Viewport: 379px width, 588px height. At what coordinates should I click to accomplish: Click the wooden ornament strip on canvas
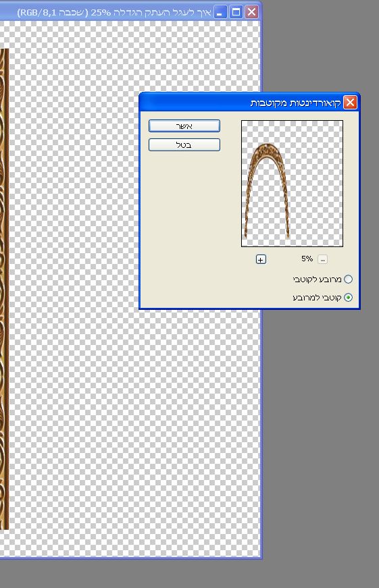click(x=4, y=289)
